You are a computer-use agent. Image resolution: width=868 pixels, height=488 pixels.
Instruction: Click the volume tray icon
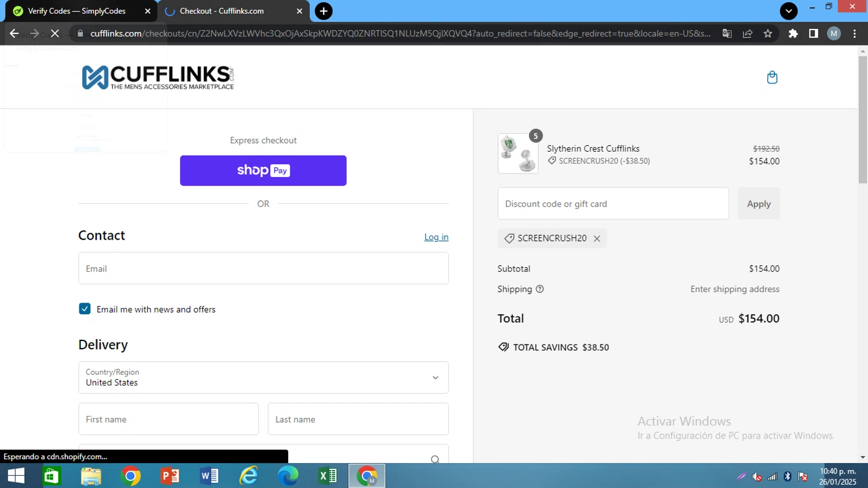[757, 476]
